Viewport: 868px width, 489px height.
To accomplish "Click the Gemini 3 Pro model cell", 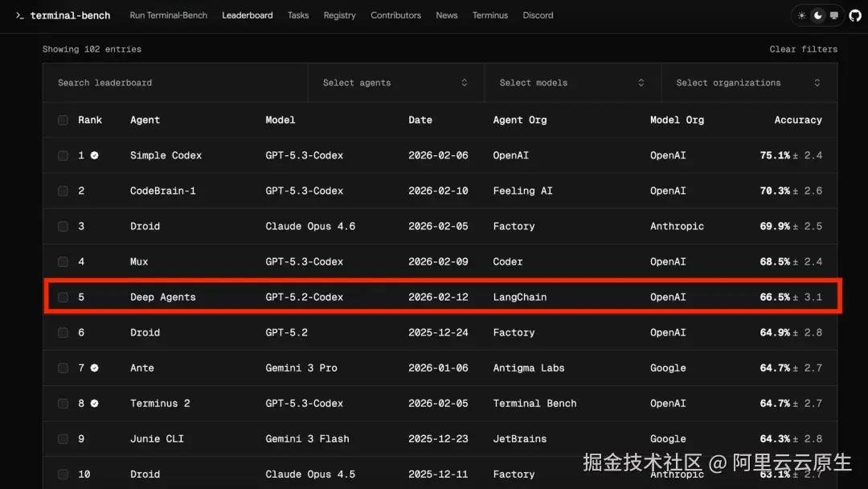I will 301,368.
